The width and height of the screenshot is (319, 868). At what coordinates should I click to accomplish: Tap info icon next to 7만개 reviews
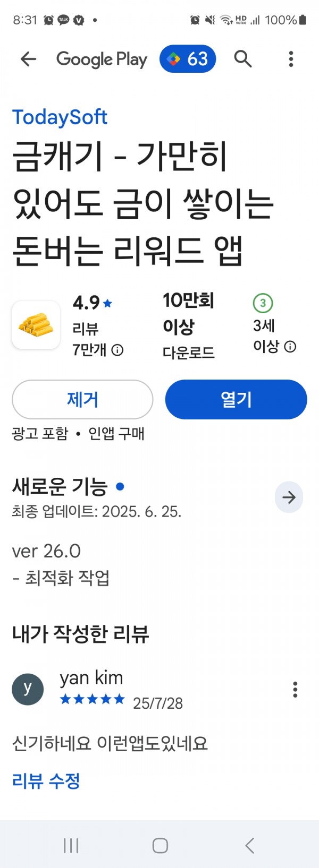(117, 350)
